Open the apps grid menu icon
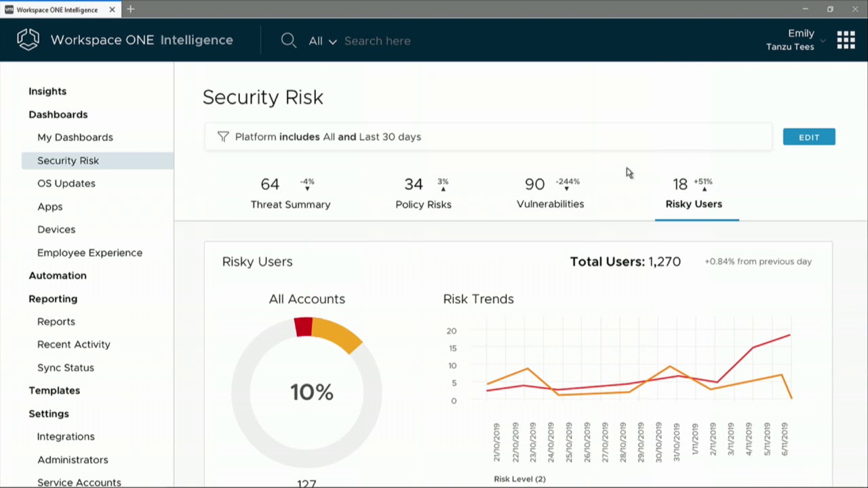This screenshot has width=868, height=488. point(846,40)
